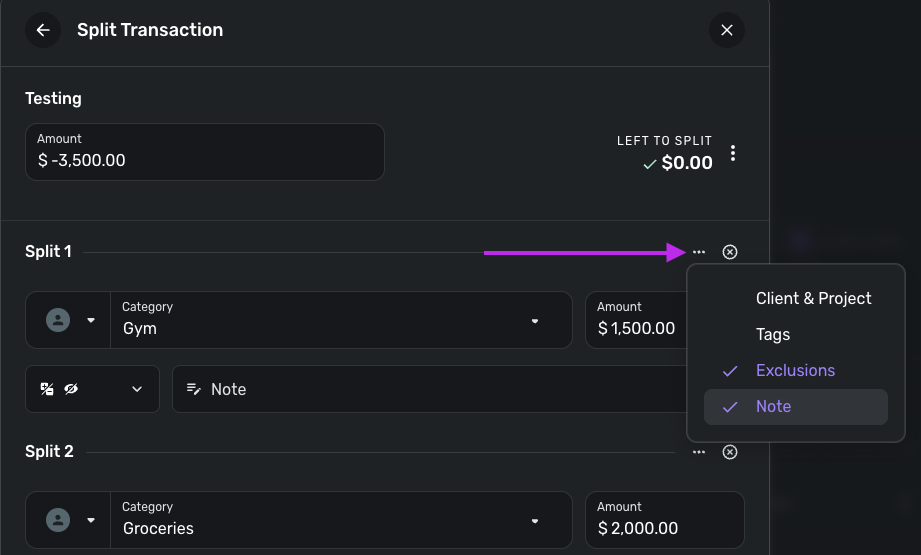This screenshot has width=921, height=555.
Task: Open the Split 2 more options ellipsis
Action: pos(699,452)
